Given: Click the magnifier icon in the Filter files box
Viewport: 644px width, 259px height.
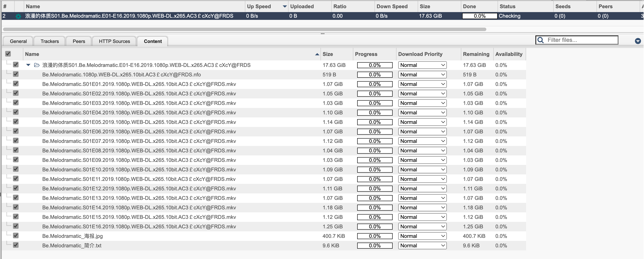Looking at the screenshot, I should click(540, 40).
